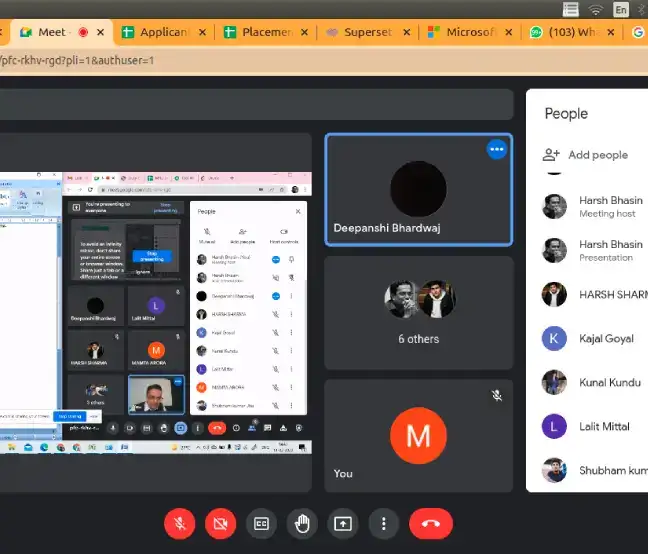Toggle the microphone mute button
The height and width of the screenshot is (554, 648).
point(181,523)
